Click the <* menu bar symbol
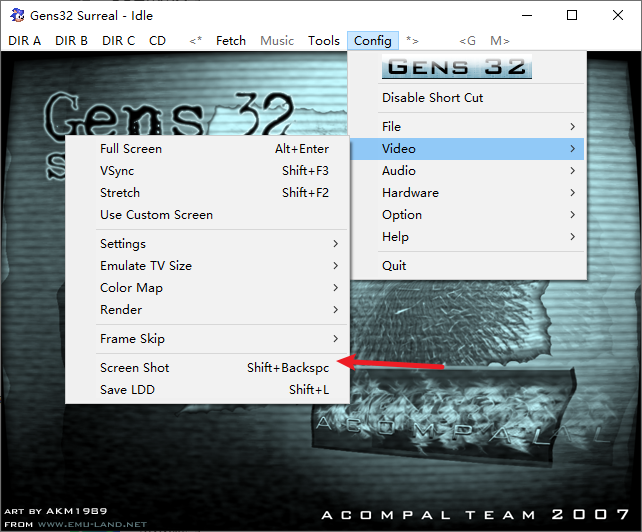This screenshot has height=532, width=642. click(196, 41)
